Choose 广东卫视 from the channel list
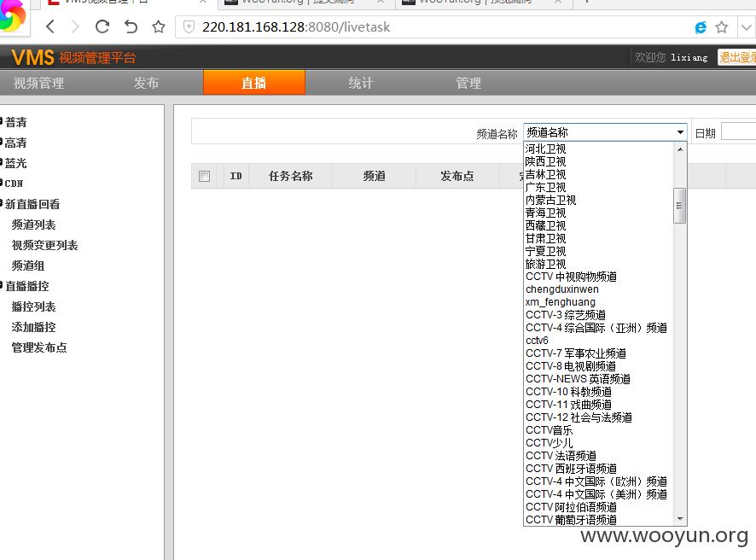The width and height of the screenshot is (756, 560). pos(598,187)
